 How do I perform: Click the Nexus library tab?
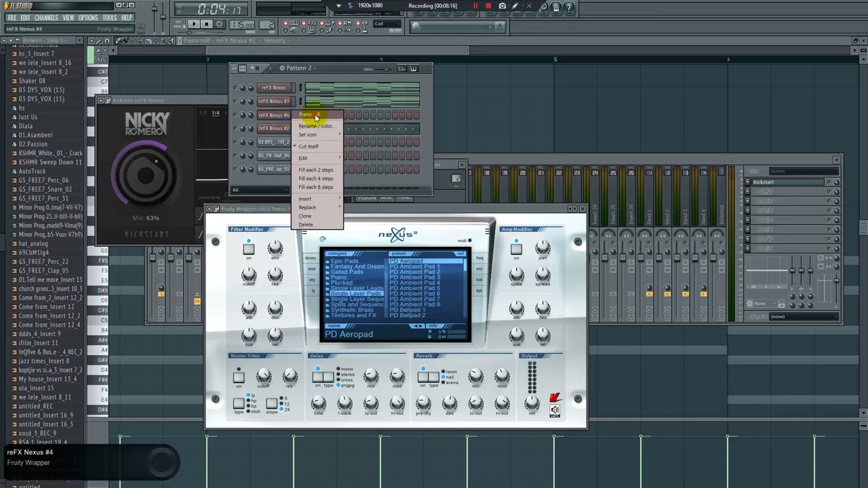point(310,258)
